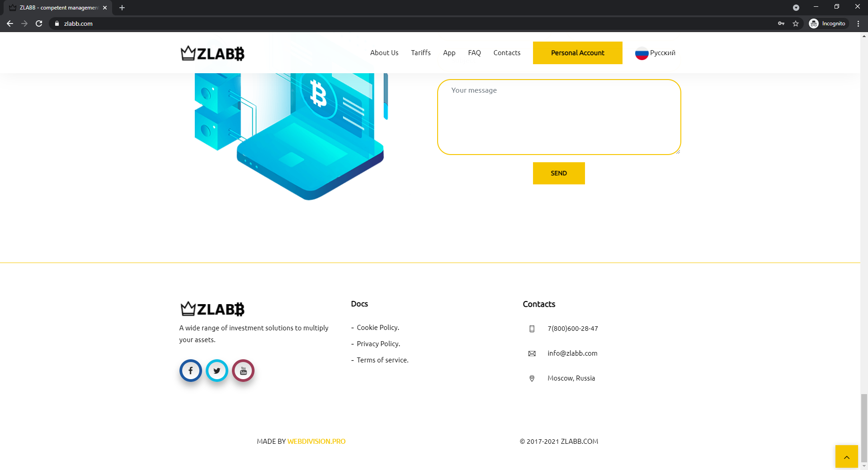The width and height of the screenshot is (868, 470).
Task: Open the Facebook social icon in footer
Action: 190,371
